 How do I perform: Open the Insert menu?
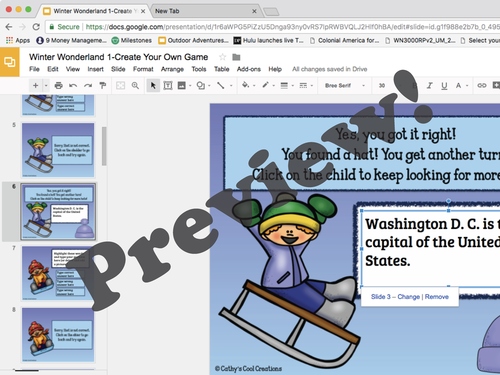tap(95, 69)
